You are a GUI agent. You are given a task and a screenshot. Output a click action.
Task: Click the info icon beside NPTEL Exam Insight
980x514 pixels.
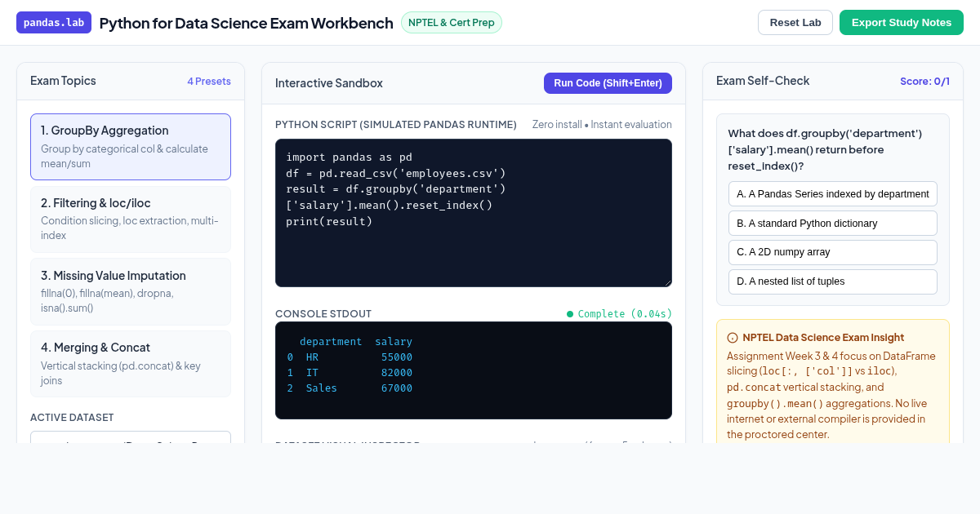coord(733,338)
